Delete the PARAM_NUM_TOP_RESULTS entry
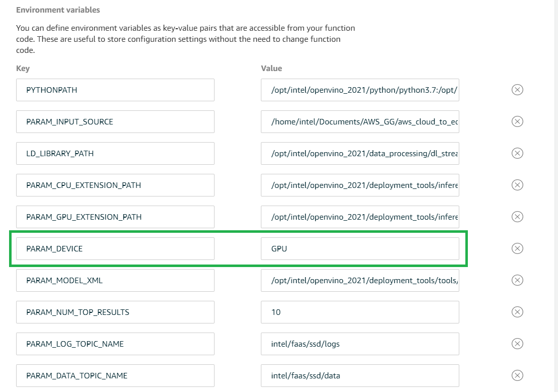Viewport: 558px width, 392px height. (517, 312)
